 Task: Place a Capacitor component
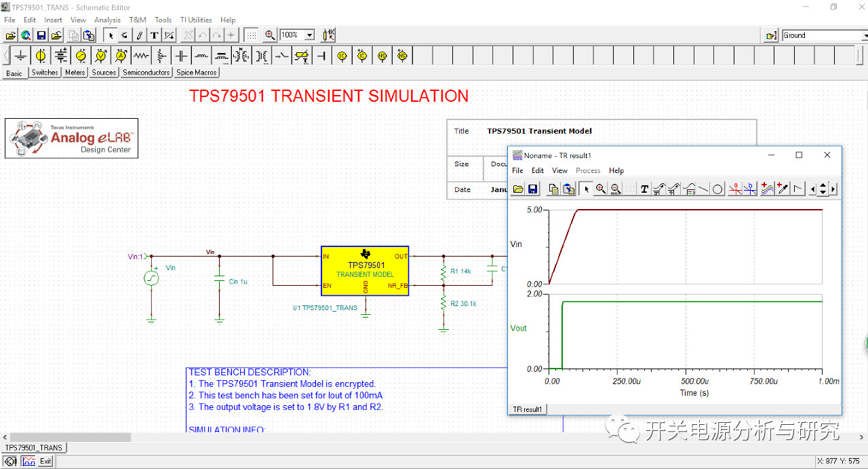(181, 56)
